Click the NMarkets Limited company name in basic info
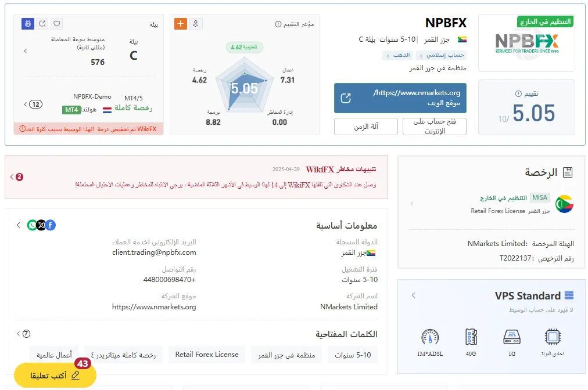This screenshot has height=390, width=588. (349, 307)
